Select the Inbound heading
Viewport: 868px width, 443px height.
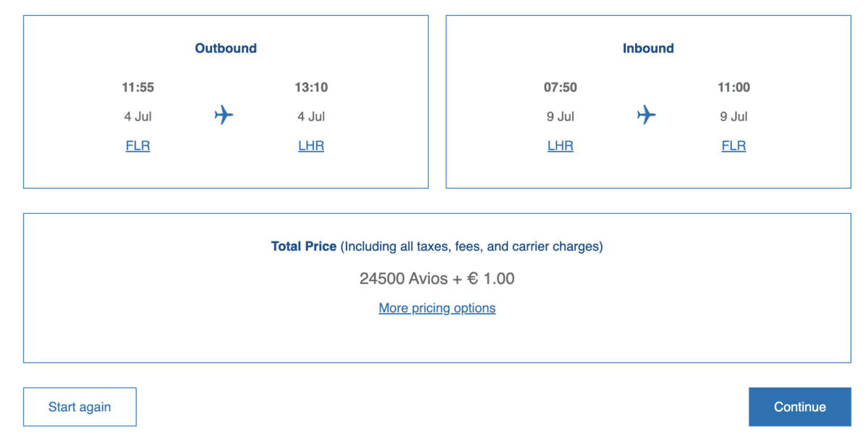(x=648, y=48)
